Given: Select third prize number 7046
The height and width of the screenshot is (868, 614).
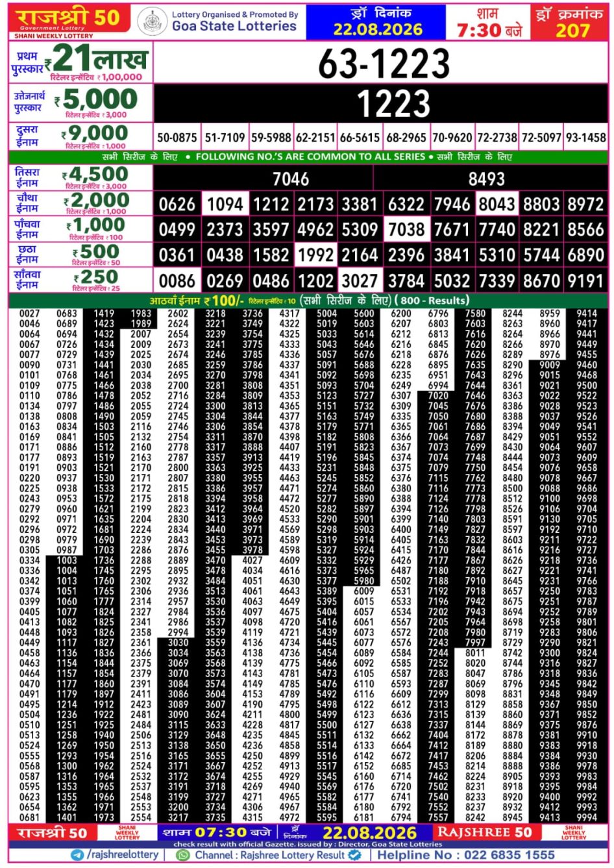Looking at the screenshot, I should 291,179.
